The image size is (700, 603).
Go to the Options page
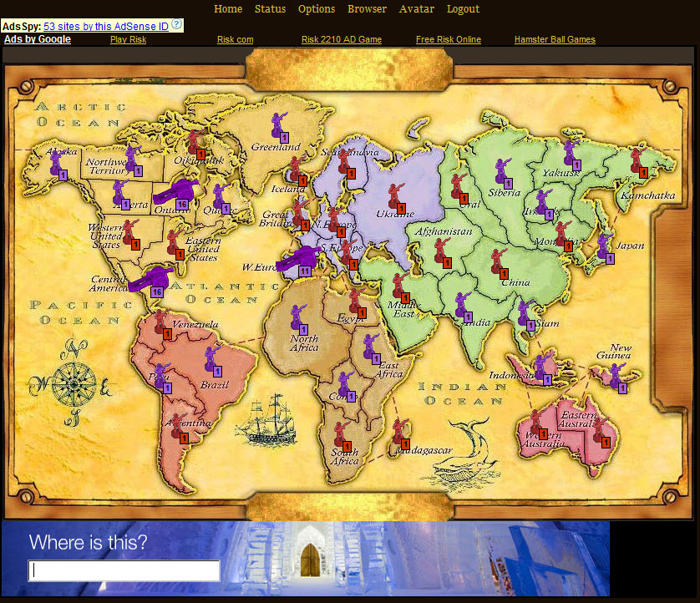coord(317,9)
